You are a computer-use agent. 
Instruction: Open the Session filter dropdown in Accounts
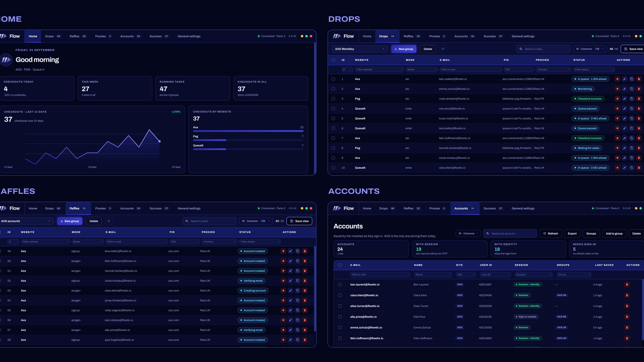point(534,275)
